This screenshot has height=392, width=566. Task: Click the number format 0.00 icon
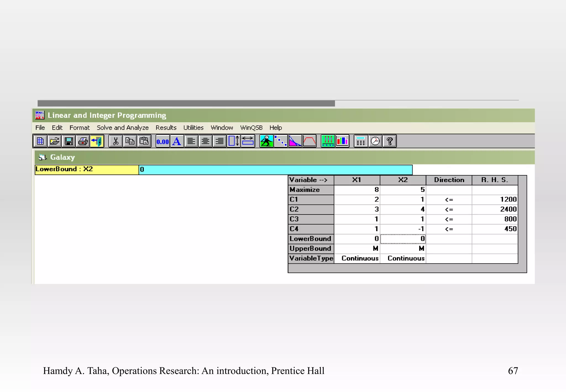[x=163, y=141]
